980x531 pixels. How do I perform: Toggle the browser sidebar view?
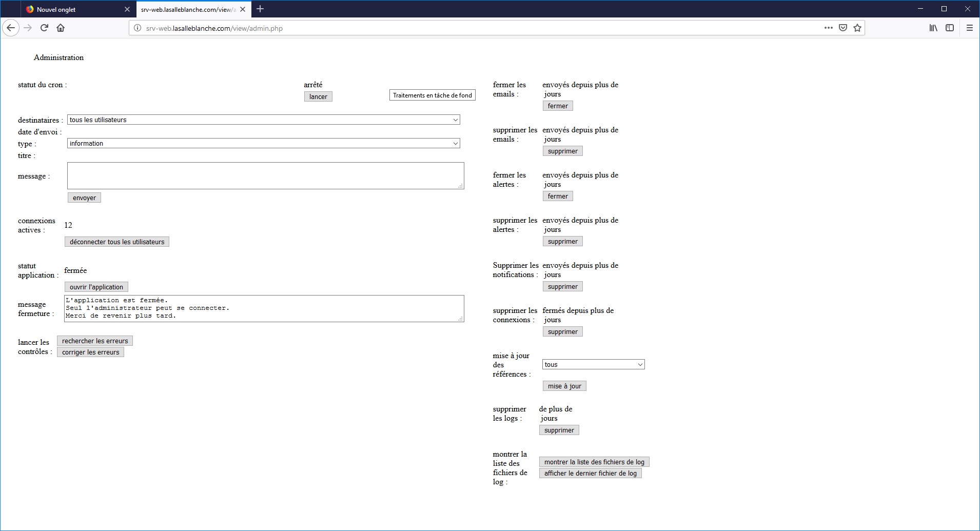[x=950, y=28]
